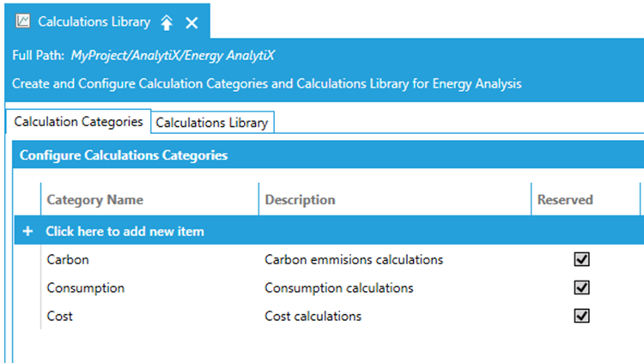Select the Consumption category name cell
Image resolution: width=644 pixels, height=363 pixels.
[x=86, y=287]
